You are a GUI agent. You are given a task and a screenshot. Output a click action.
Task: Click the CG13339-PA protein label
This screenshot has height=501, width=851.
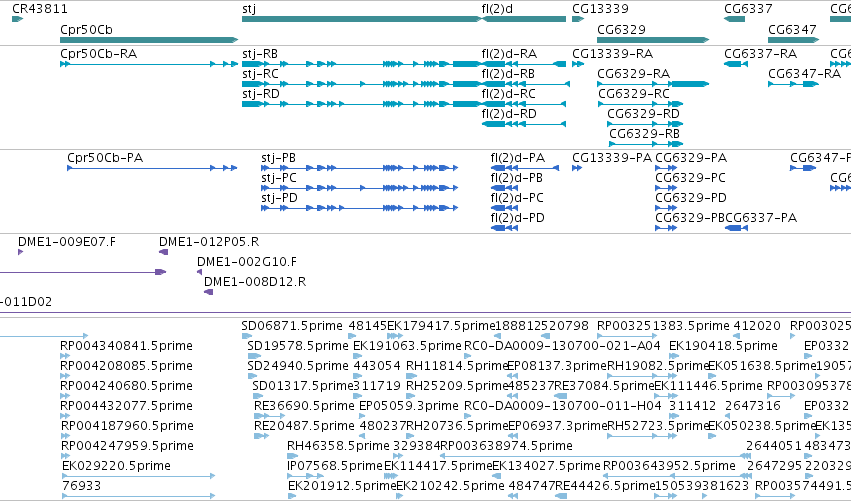point(612,158)
